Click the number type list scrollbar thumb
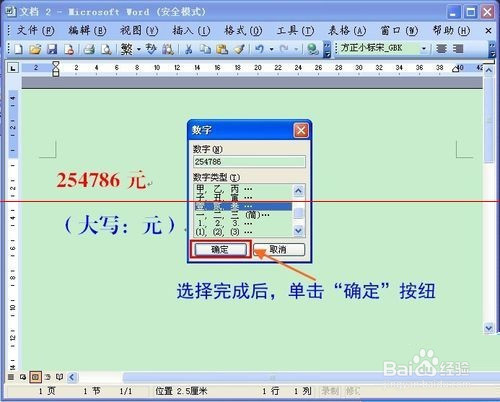This screenshot has height=402, width=500. pos(298,213)
